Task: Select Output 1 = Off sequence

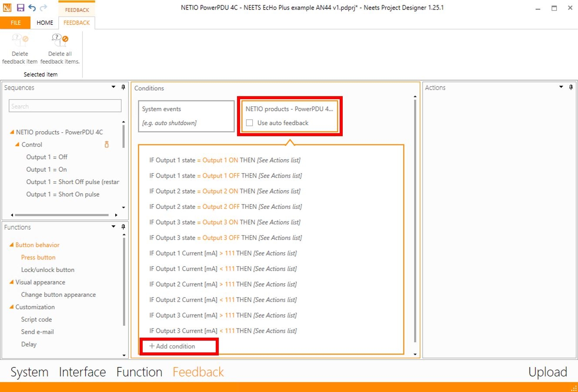Action: pyautogui.click(x=47, y=157)
